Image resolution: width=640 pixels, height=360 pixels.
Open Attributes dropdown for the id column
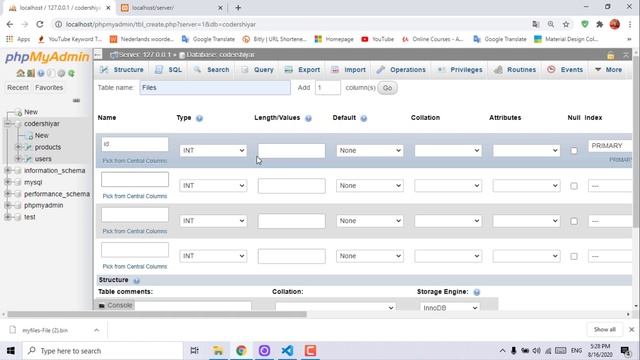coord(527,151)
